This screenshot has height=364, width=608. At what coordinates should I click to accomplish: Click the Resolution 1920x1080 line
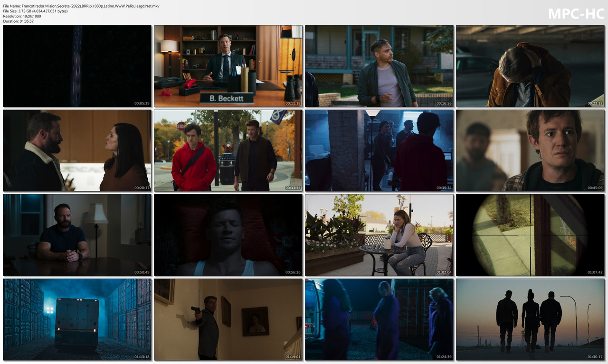tap(22, 16)
